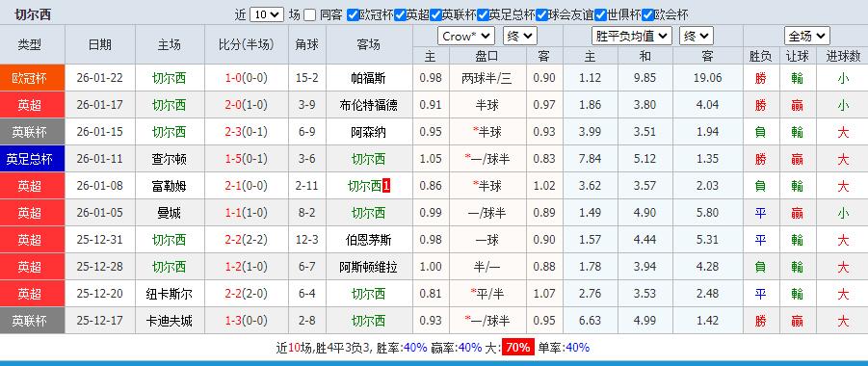Click the 英联杯 label on the 26-01-15 row
Image resolution: width=868 pixels, height=366 pixels.
pos(33,132)
